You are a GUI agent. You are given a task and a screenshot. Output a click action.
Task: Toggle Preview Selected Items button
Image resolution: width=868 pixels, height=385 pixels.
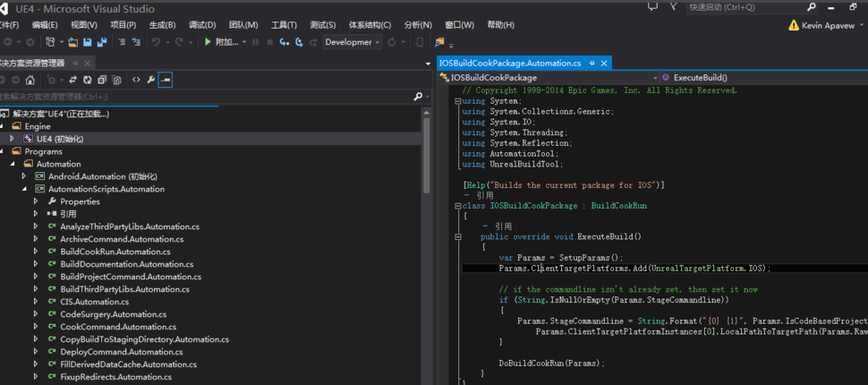166,80
